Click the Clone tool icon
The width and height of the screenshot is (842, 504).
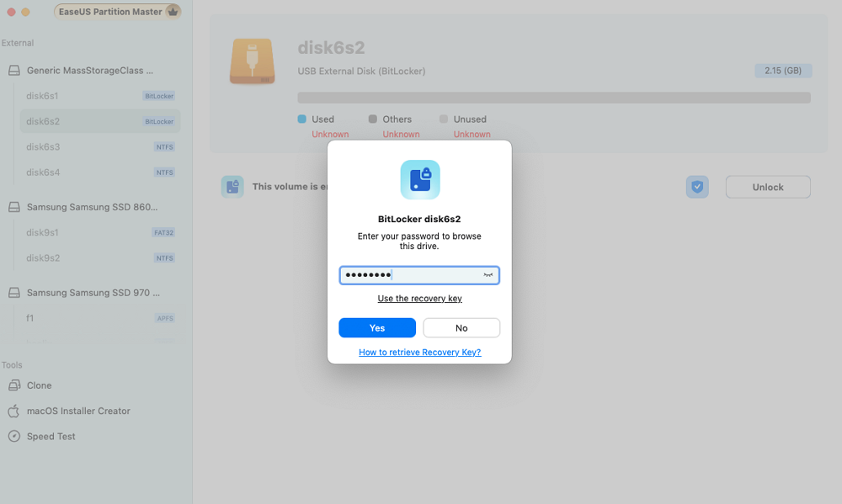[x=14, y=385]
